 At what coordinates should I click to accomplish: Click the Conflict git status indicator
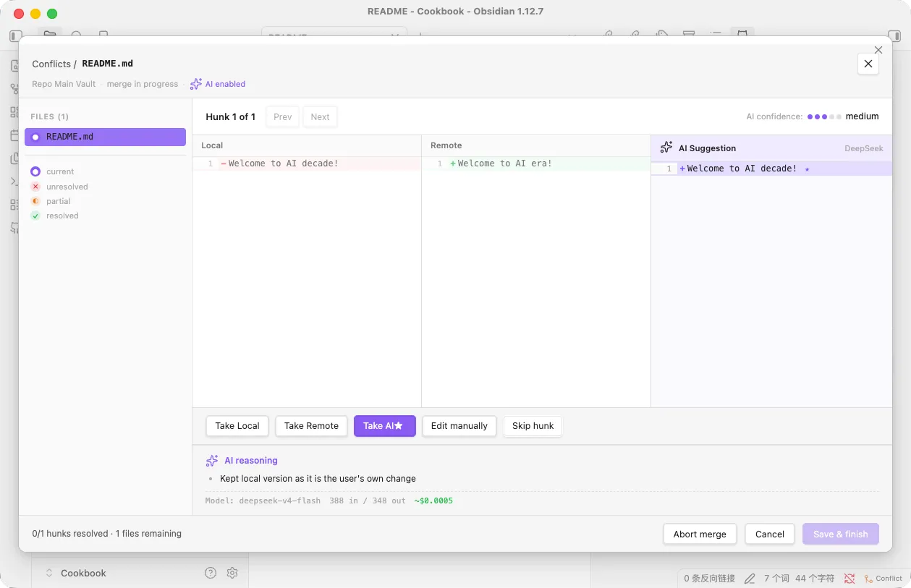pyautogui.click(x=882, y=579)
